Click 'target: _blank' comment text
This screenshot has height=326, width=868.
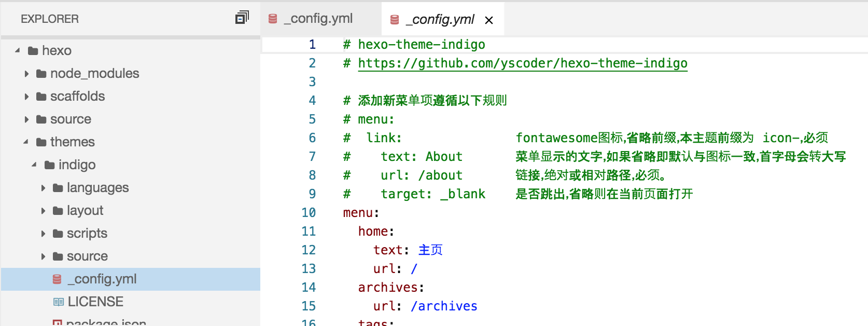[x=433, y=194]
